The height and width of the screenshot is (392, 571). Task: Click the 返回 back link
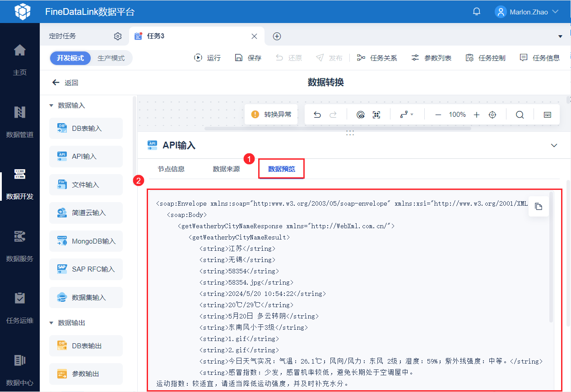[x=65, y=83]
